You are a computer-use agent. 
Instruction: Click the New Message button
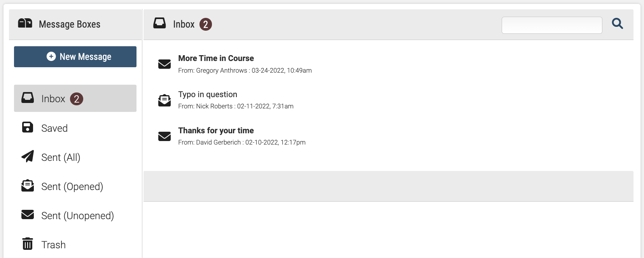click(x=75, y=57)
